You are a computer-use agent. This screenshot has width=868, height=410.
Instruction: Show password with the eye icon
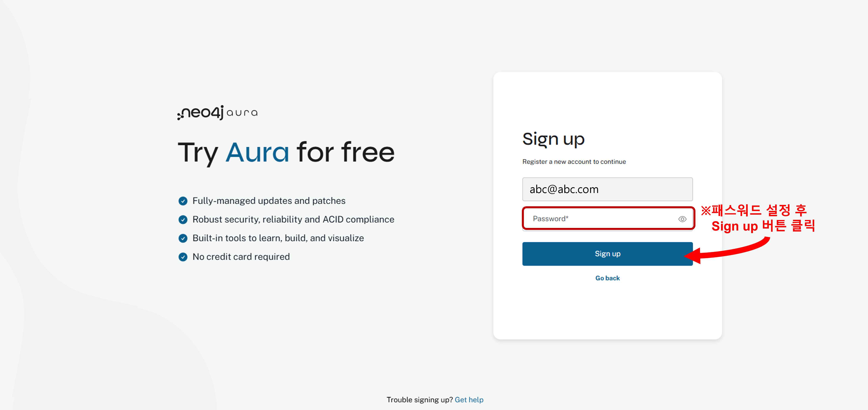tap(682, 219)
